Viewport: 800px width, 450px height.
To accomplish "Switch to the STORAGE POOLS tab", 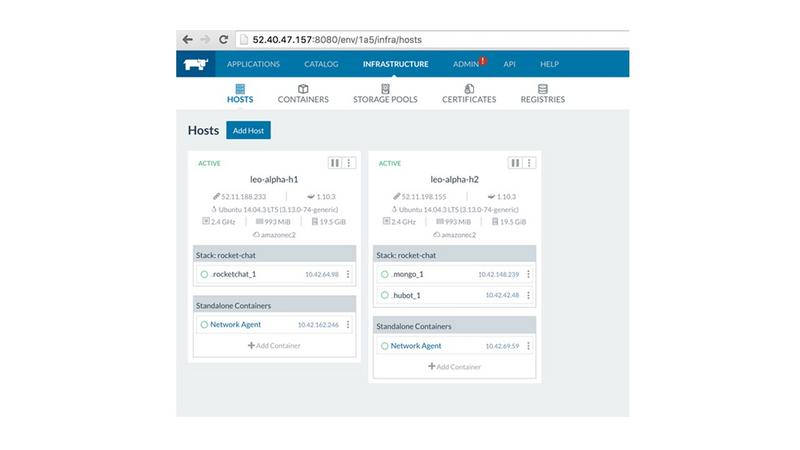I will (385, 94).
